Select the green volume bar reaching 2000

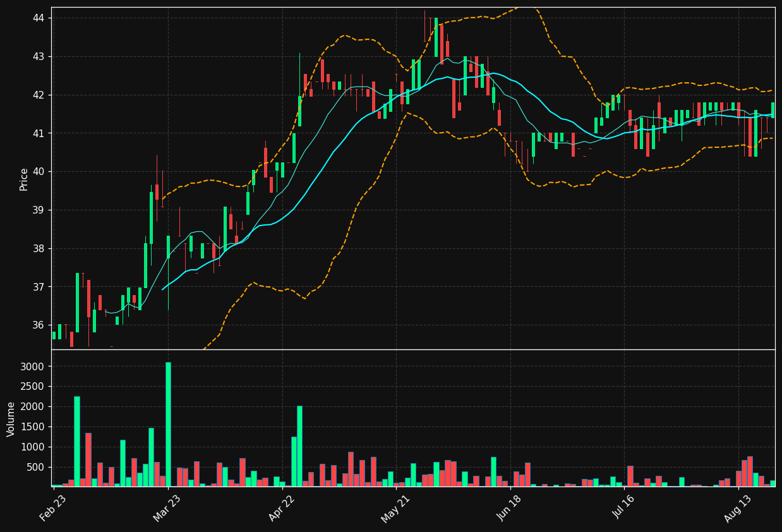pyautogui.click(x=299, y=447)
